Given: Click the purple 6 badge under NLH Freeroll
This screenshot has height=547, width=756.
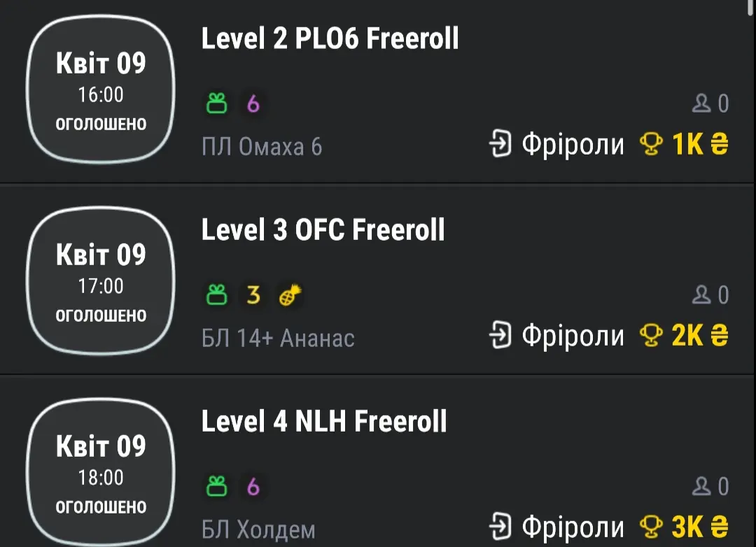Looking at the screenshot, I should point(253,486).
